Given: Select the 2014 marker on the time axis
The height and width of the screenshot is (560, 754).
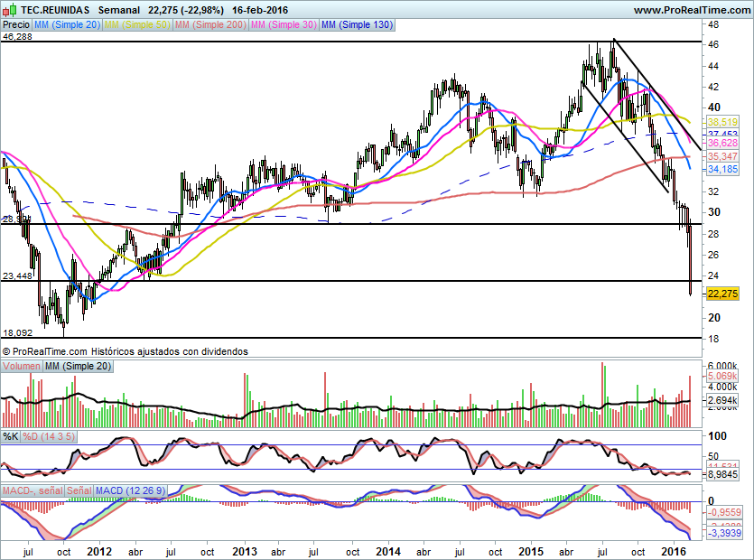Looking at the screenshot, I should (388, 551).
